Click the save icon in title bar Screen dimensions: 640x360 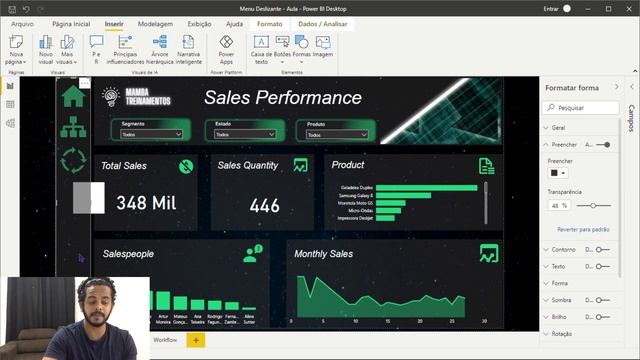click(x=12, y=9)
